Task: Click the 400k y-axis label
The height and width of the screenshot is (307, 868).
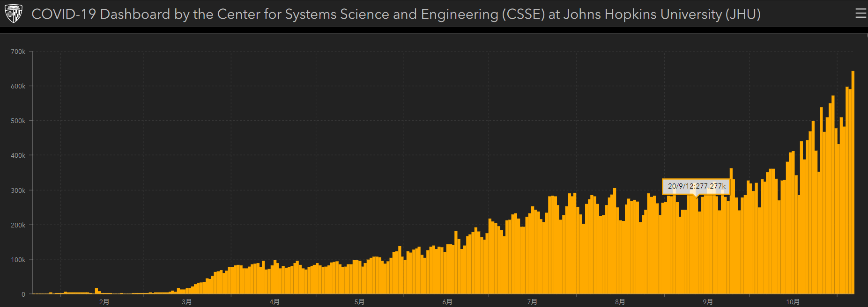Action: [x=18, y=155]
